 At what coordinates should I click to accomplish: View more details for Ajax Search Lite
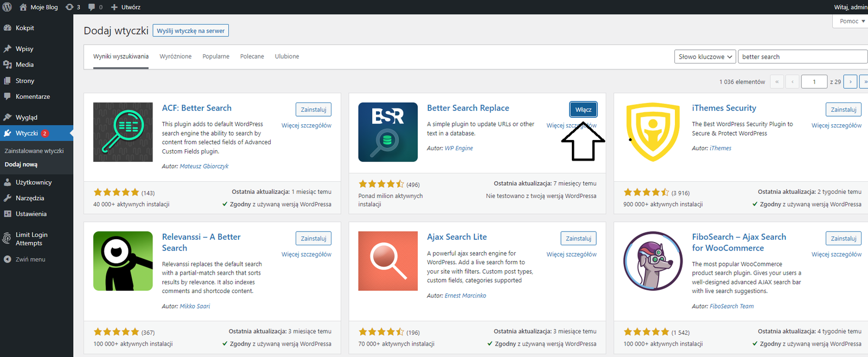click(571, 254)
